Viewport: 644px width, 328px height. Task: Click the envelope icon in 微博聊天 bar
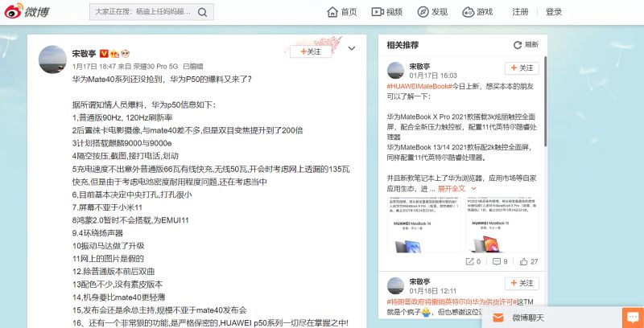(497, 318)
